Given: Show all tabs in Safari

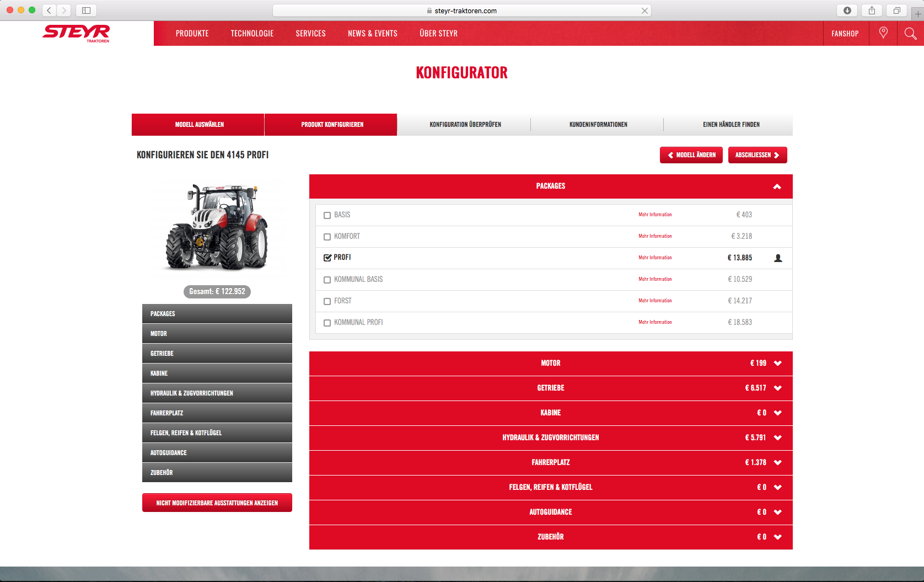Looking at the screenshot, I should click(897, 10).
